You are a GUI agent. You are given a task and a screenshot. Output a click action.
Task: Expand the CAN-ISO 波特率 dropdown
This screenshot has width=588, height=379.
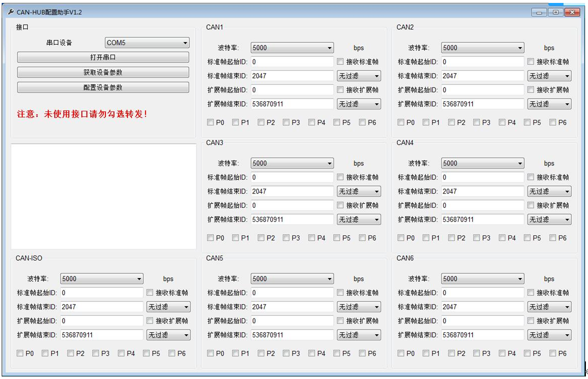pyautogui.click(x=102, y=279)
